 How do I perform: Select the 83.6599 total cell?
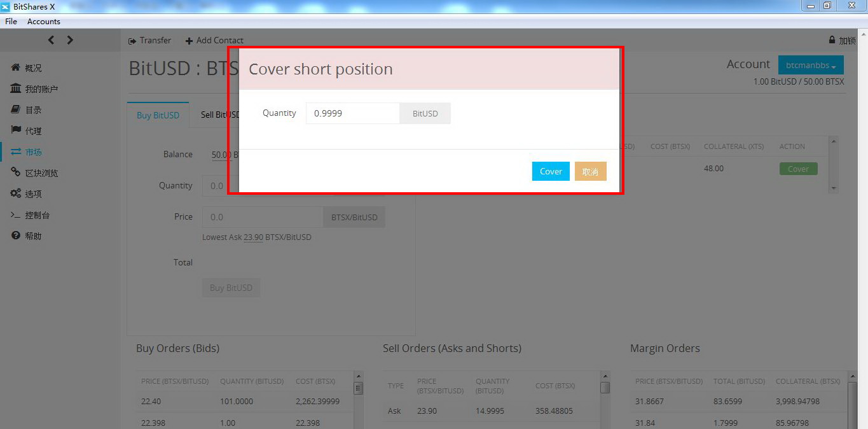click(727, 402)
